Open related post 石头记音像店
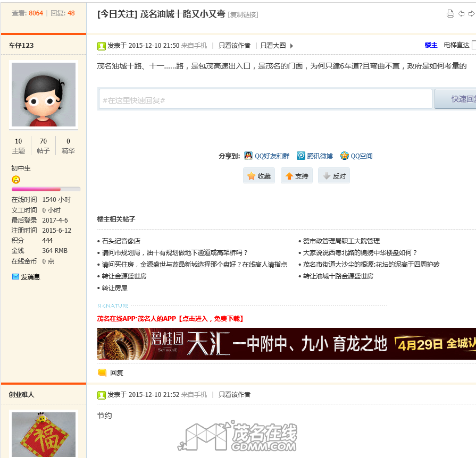This screenshot has width=476, height=458. click(x=121, y=241)
